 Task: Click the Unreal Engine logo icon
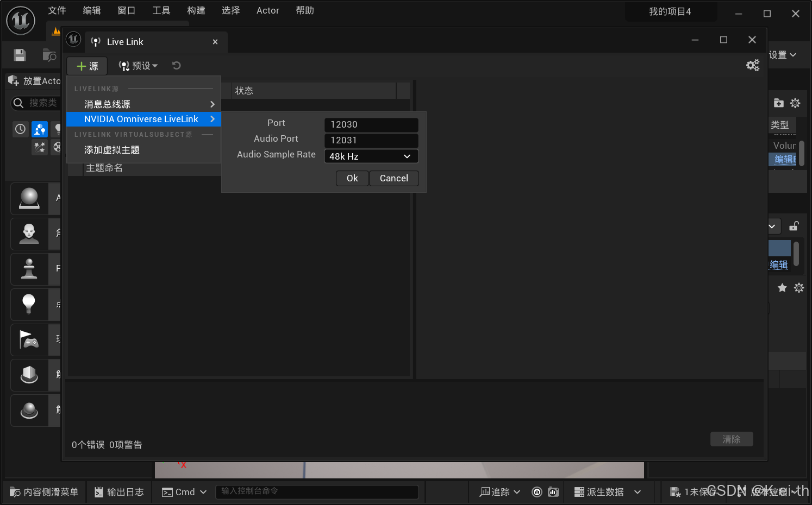point(21,21)
